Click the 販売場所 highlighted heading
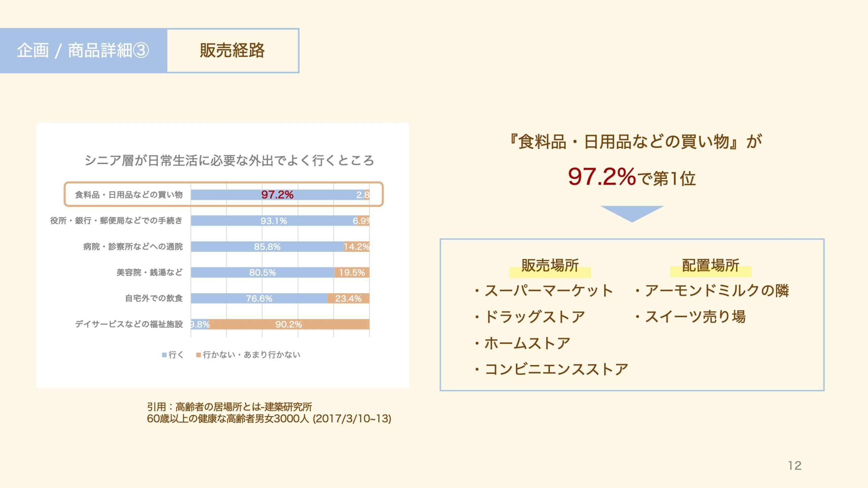This screenshot has height=488, width=868. click(x=550, y=266)
